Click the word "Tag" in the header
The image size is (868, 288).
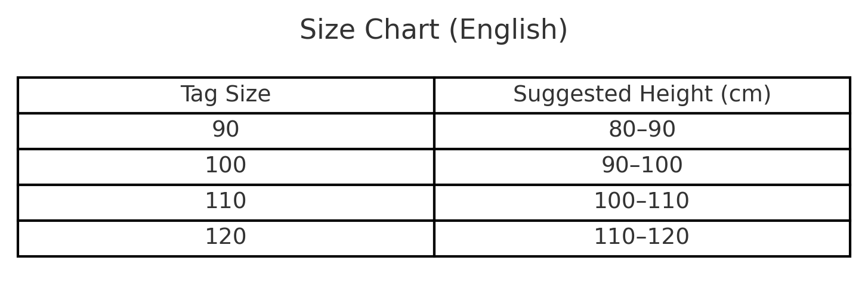[x=197, y=95]
